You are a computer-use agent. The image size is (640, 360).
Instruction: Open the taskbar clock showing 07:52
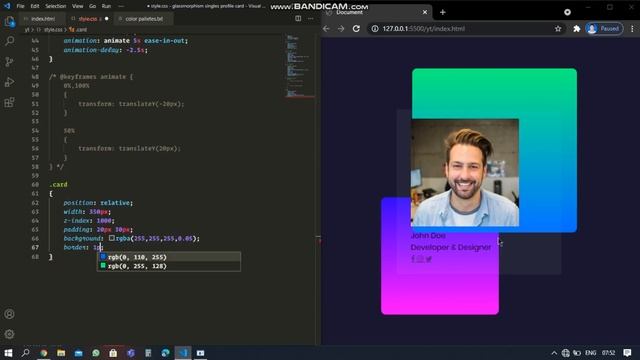[609, 353]
